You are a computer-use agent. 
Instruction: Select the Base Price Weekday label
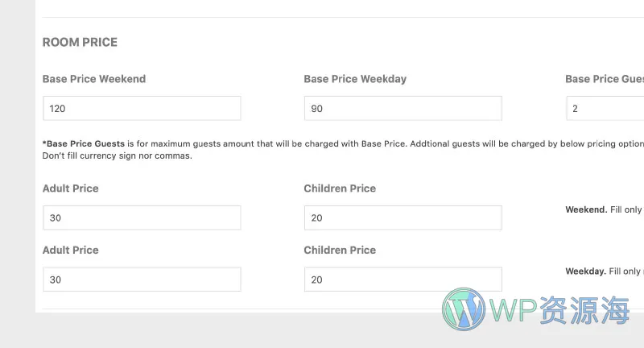click(355, 79)
